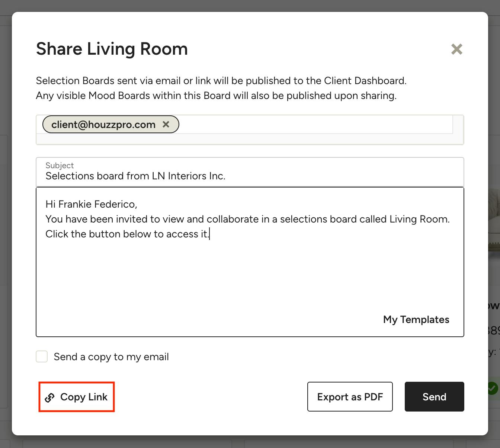Send the selections board email
The image size is (500, 448).
pos(434,397)
